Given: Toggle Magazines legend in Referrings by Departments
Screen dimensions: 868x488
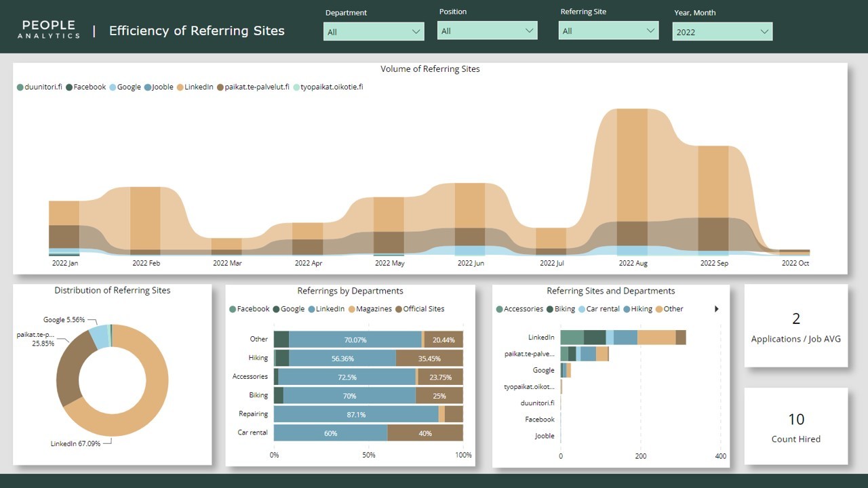Looking at the screenshot, I should point(352,309).
